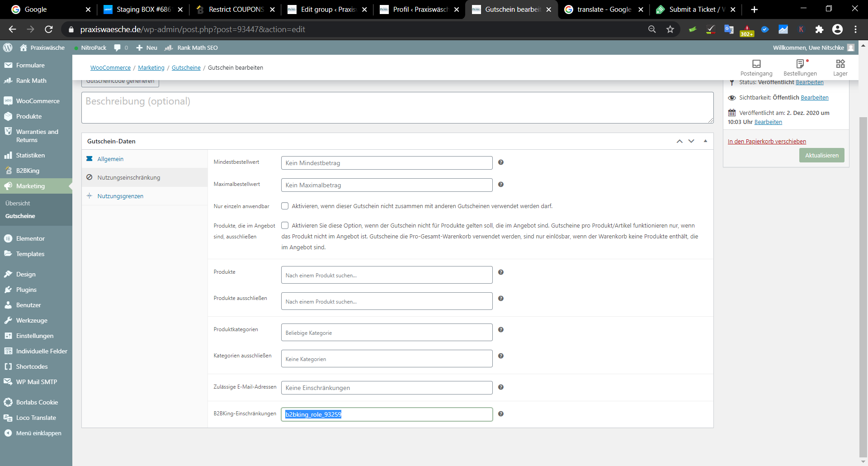The height and width of the screenshot is (466, 868).
Task: Click Bearbeiten next to Sichtbarkeit
Action: [x=814, y=98]
